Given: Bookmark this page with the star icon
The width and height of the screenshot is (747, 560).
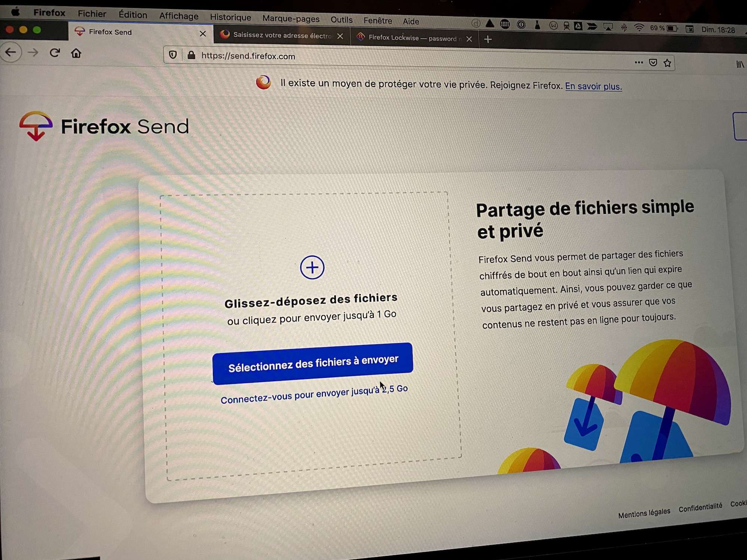Looking at the screenshot, I should click(x=667, y=63).
